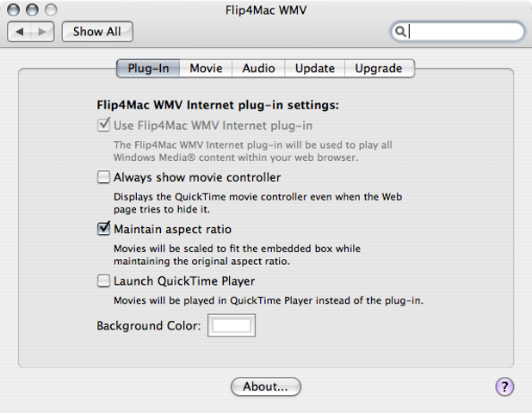The image size is (532, 413).
Task: Open help with the question mark button
Action: (x=505, y=386)
